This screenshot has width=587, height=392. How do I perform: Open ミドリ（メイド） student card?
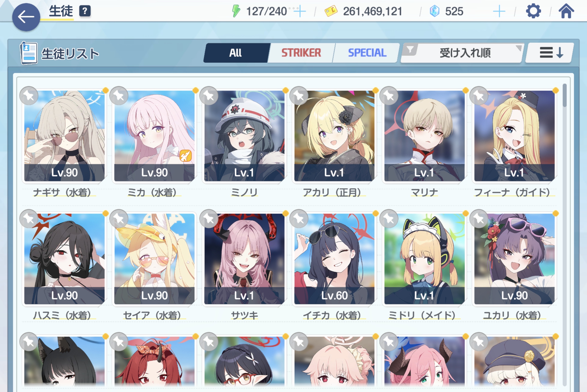[424, 259]
